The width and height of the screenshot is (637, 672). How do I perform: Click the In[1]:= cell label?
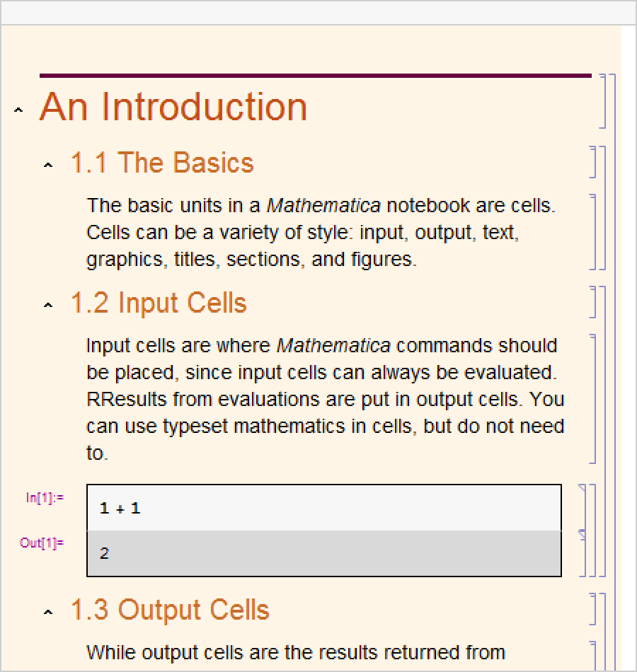[45, 498]
